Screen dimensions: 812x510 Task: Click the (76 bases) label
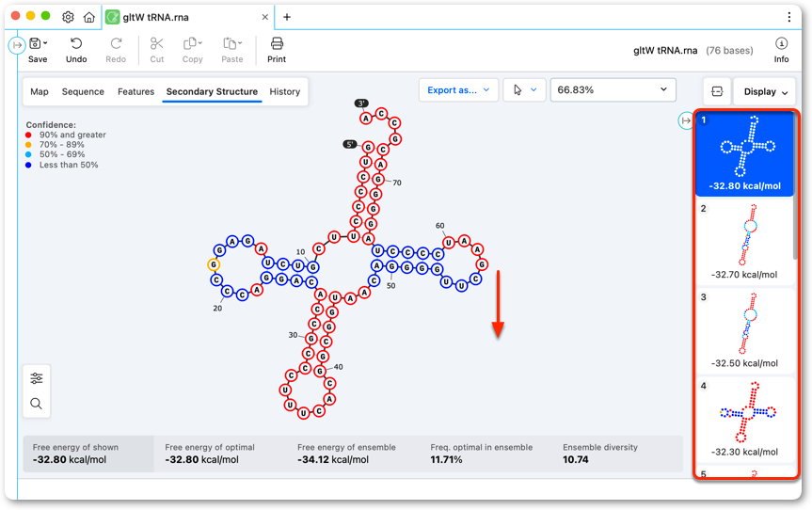point(730,51)
